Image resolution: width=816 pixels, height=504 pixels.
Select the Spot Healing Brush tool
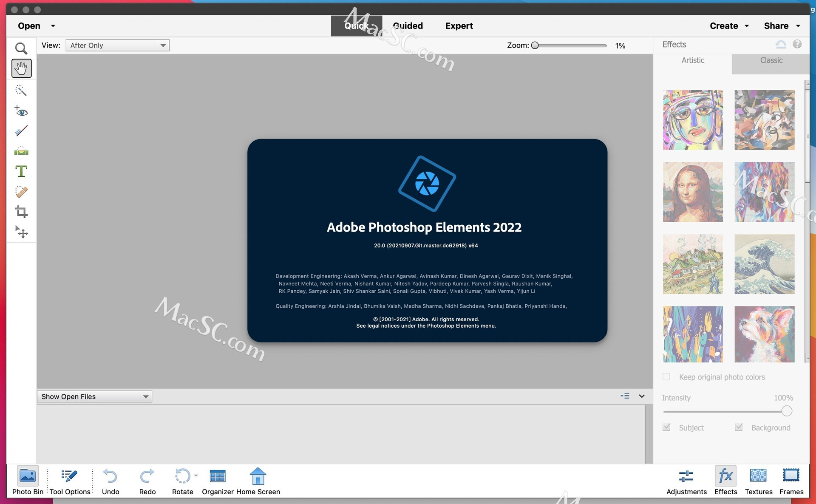click(21, 192)
